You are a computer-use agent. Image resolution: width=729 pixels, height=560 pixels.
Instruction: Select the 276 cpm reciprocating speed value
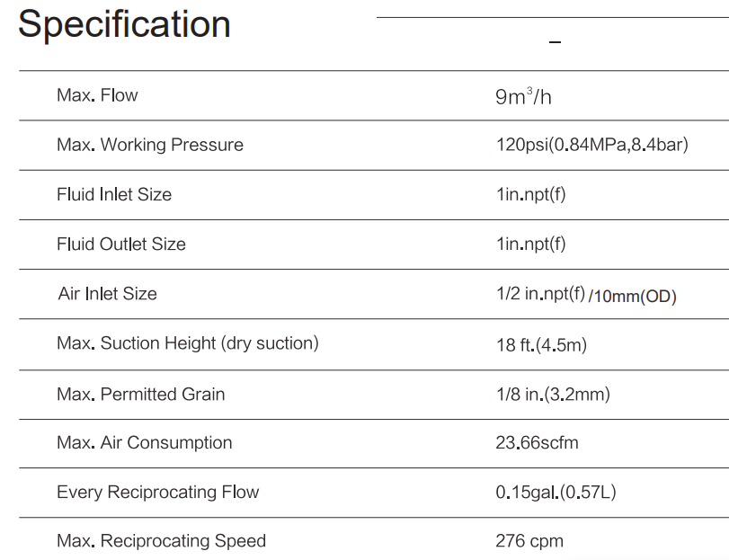[x=529, y=541]
